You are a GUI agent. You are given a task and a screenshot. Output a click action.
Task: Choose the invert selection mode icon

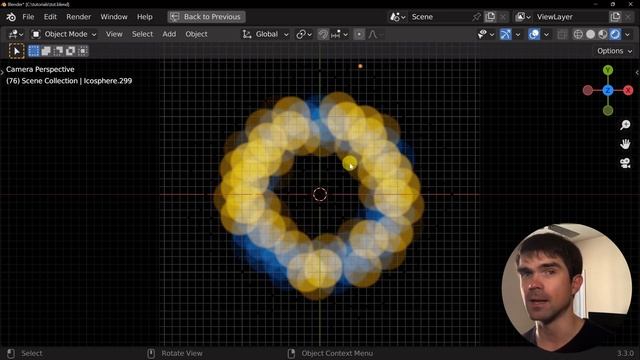[x=71, y=51]
